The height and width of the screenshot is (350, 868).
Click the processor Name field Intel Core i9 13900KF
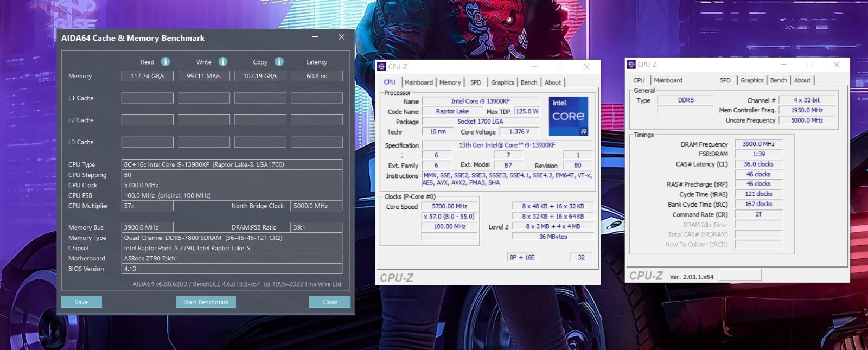(481, 101)
